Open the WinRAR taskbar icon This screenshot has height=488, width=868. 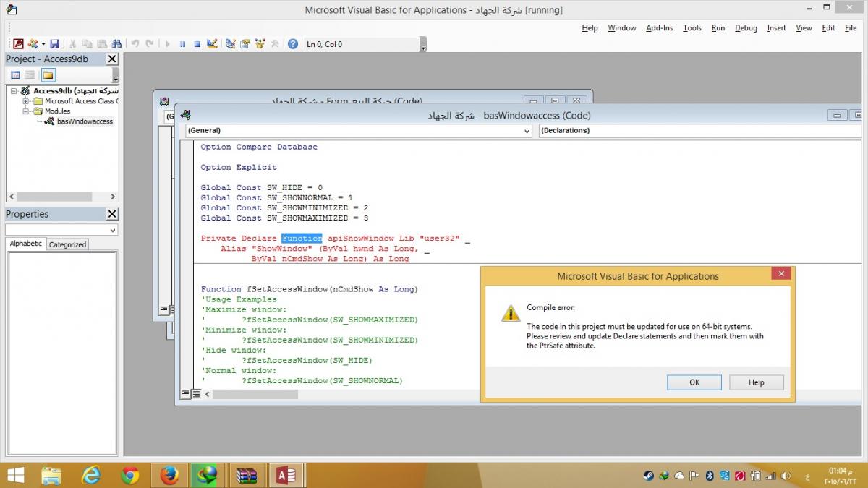[247, 475]
